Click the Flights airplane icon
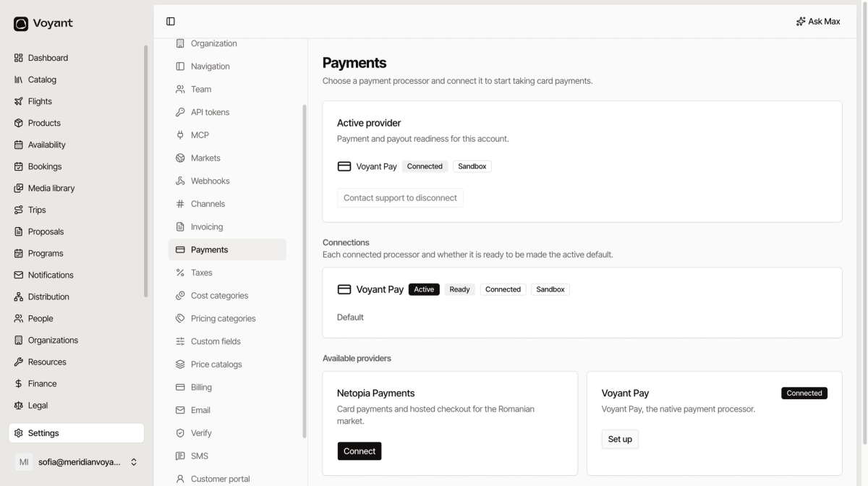This screenshot has height=486, width=868. (19, 101)
